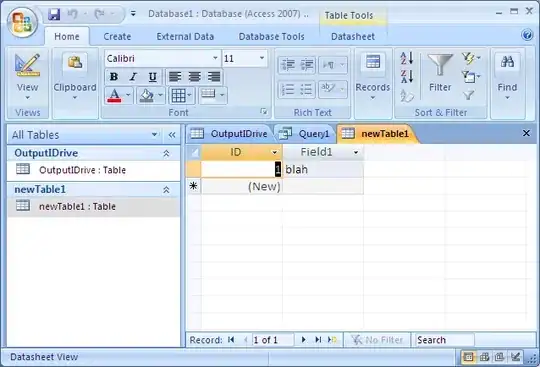Viewport: 540px width, 367px height.
Task: Open the font size 11 dropdown
Action: click(262, 58)
